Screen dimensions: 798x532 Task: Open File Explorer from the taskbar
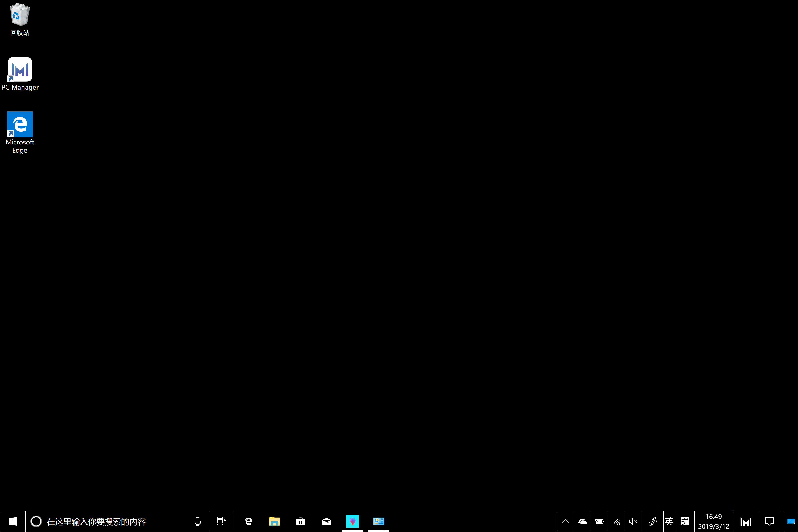(x=274, y=521)
